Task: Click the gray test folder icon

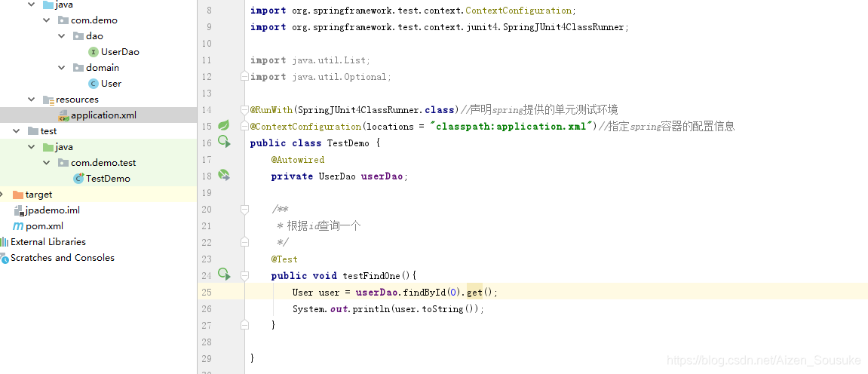Action: [x=33, y=131]
